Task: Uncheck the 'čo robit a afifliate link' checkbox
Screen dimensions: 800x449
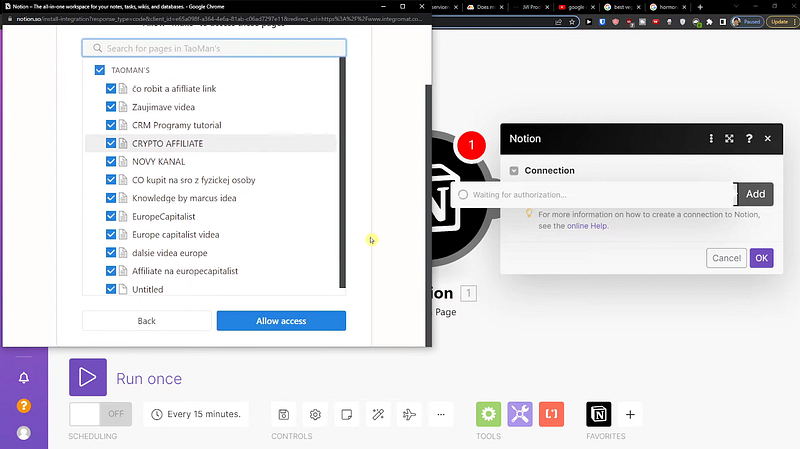Action: tap(111, 88)
